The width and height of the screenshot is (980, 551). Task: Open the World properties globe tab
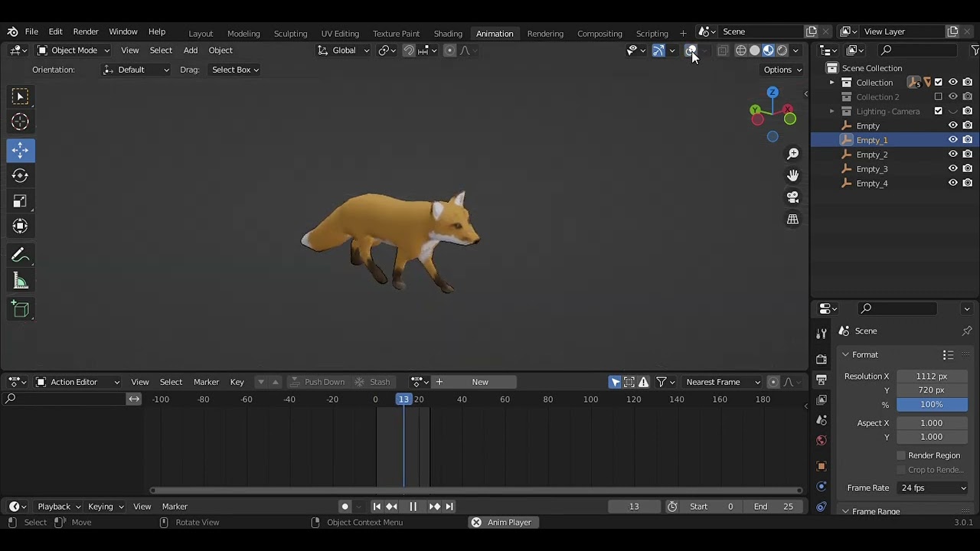click(x=822, y=440)
